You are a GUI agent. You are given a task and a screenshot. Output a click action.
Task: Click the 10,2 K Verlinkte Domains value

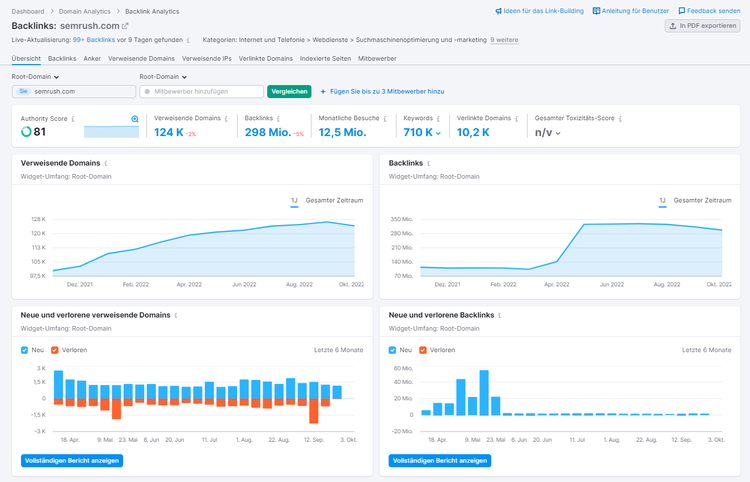click(473, 132)
